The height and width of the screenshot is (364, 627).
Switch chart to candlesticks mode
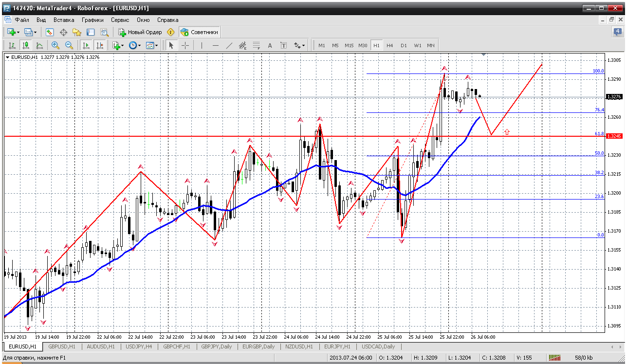coord(25,45)
